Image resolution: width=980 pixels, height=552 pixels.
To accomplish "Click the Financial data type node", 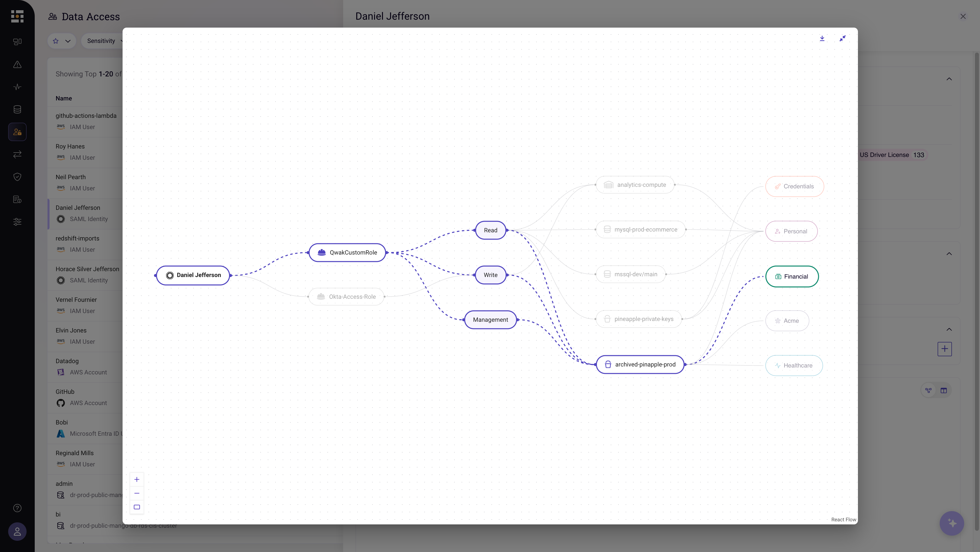I will click(x=792, y=276).
